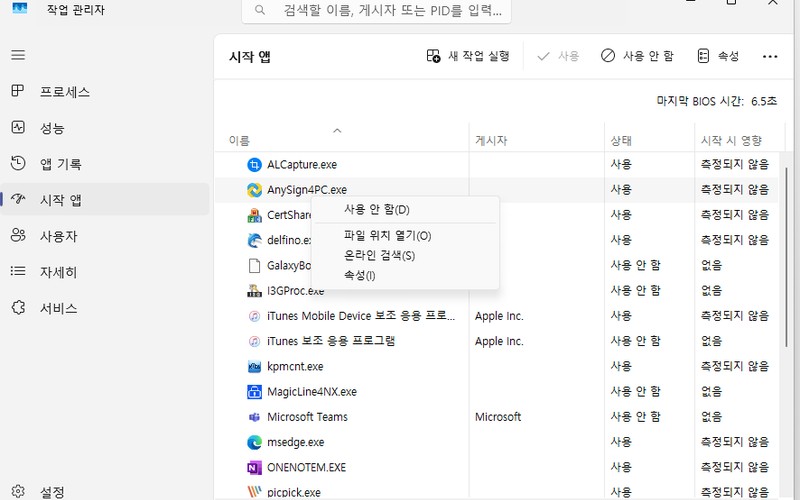Open the 서비스 page
The height and width of the screenshot is (500, 800).
(105, 308)
